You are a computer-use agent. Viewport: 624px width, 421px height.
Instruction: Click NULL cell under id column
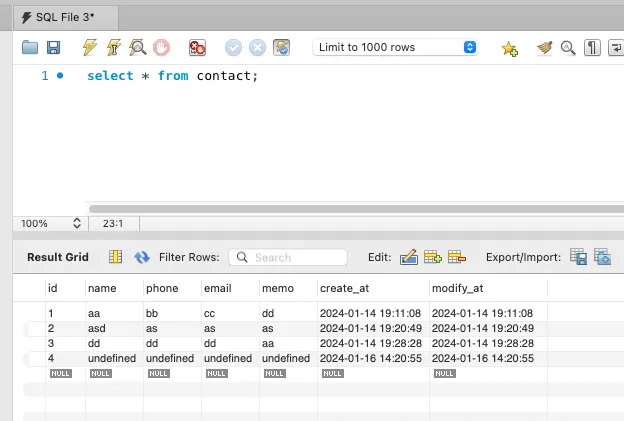click(x=61, y=373)
